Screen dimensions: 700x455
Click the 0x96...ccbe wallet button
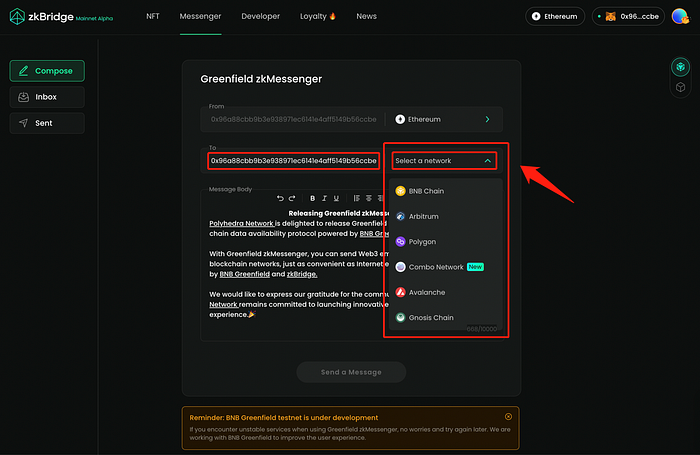coord(628,17)
